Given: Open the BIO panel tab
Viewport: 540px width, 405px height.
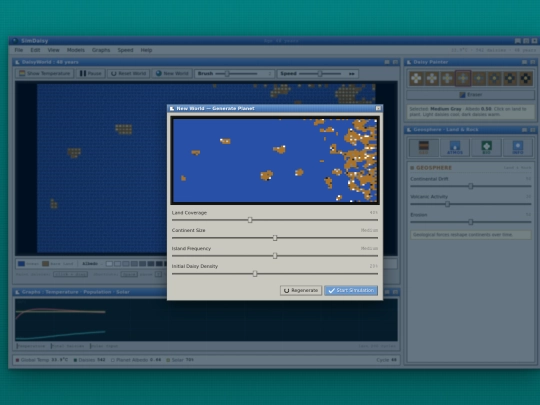Looking at the screenshot, I should pyautogui.click(x=486, y=147).
